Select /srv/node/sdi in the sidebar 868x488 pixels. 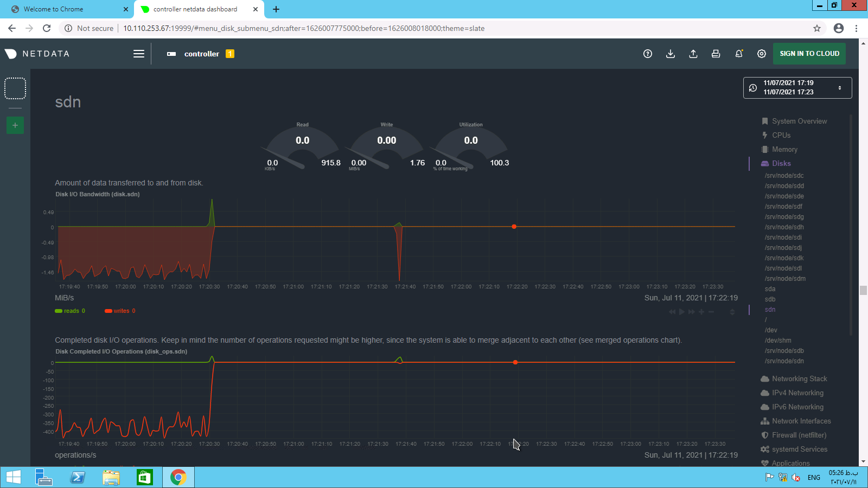(x=783, y=237)
